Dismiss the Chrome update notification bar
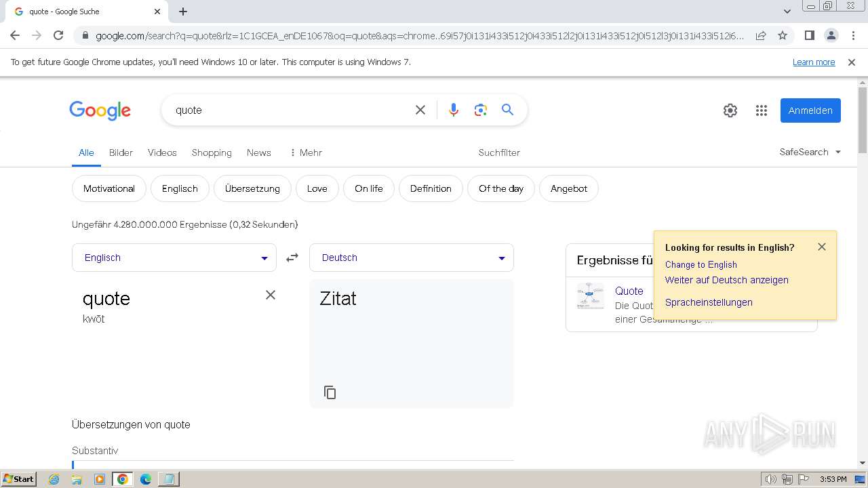Image resolution: width=868 pixels, height=488 pixels. point(852,62)
